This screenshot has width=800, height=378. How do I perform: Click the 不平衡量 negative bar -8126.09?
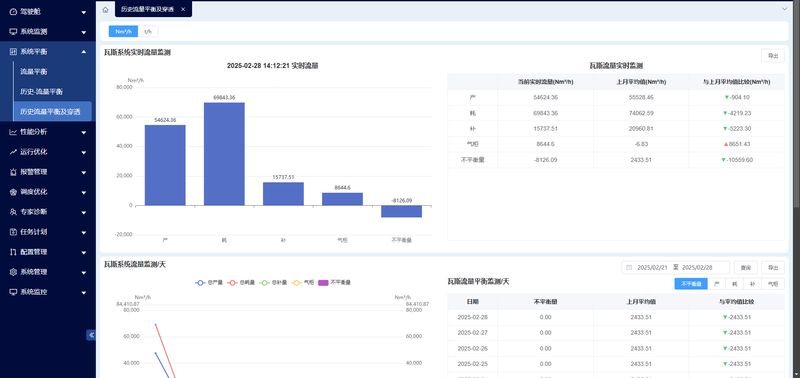[x=401, y=211]
